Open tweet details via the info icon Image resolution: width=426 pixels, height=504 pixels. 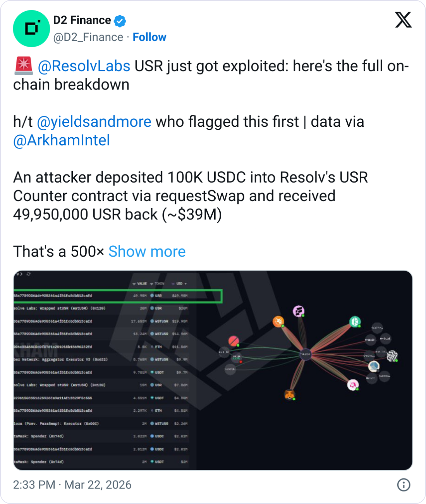tap(403, 485)
